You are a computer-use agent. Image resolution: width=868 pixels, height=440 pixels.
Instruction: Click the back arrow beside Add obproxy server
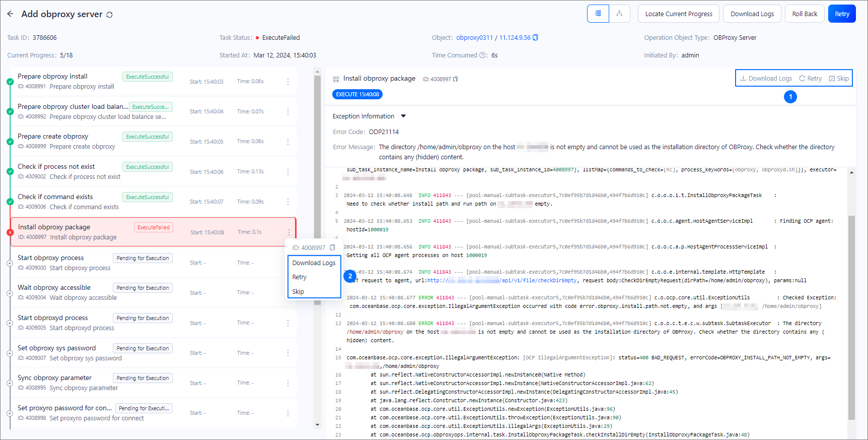pyautogui.click(x=10, y=14)
